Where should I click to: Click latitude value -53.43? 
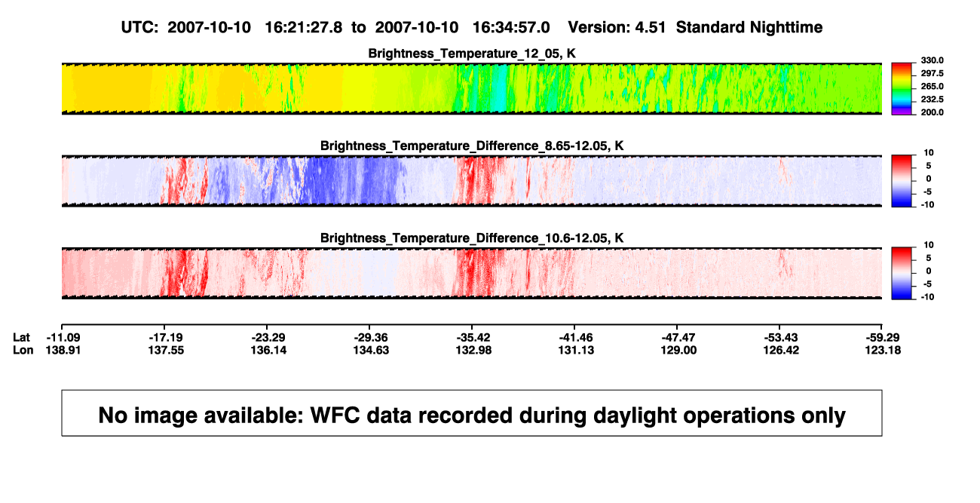[x=780, y=337]
